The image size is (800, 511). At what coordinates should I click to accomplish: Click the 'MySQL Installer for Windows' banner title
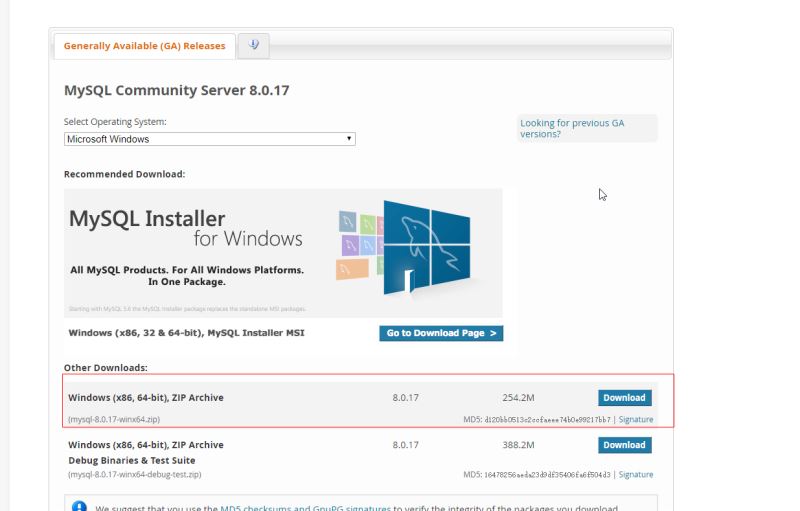click(185, 228)
